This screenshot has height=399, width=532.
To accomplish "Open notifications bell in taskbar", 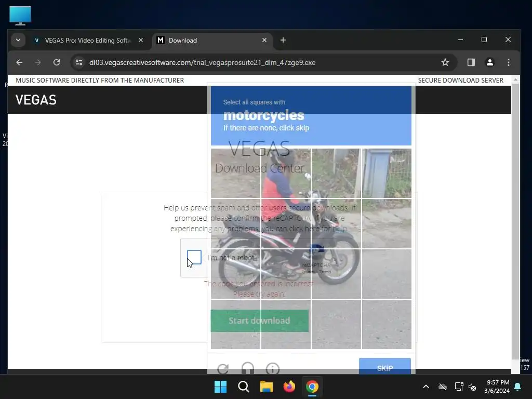I will point(518,387).
